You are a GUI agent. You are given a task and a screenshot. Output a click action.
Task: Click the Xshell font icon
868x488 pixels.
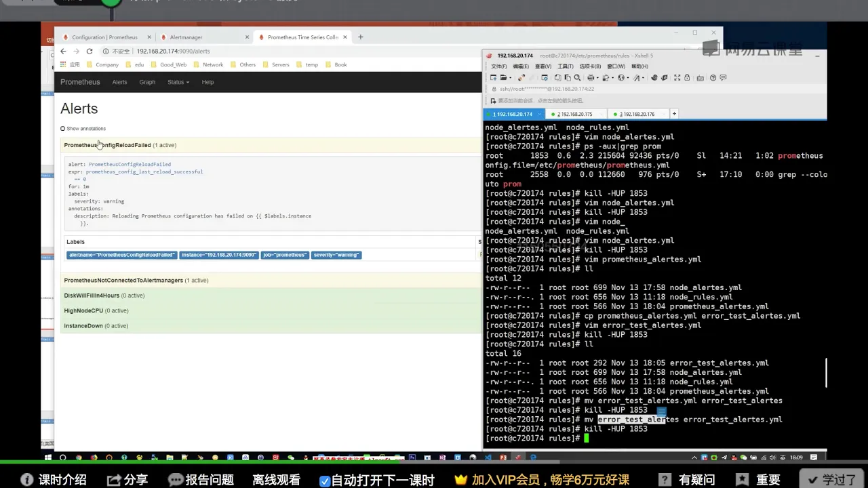click(637, 78)
